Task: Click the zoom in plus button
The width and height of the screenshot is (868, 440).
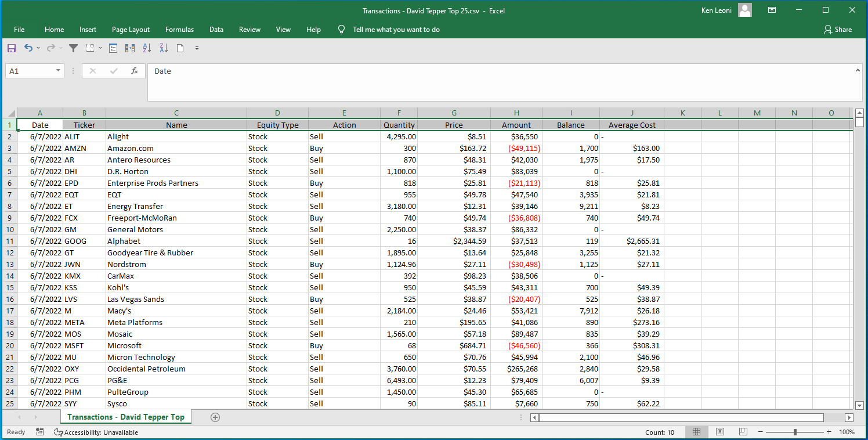Action: coord(829,432)
